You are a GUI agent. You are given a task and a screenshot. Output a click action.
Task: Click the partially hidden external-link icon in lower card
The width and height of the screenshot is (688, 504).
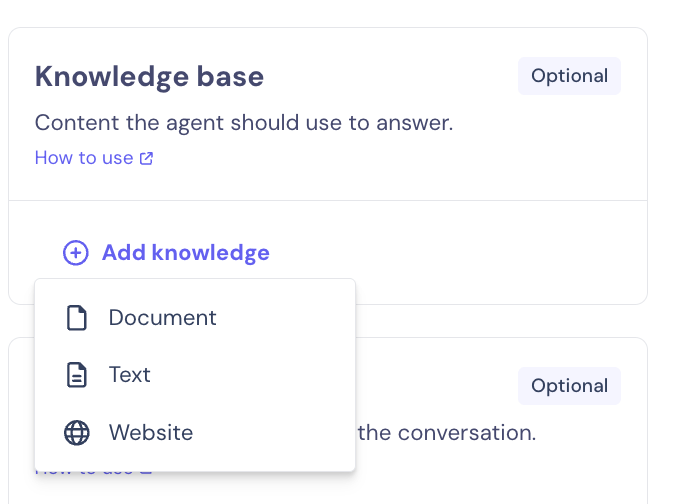coord(147,469)
